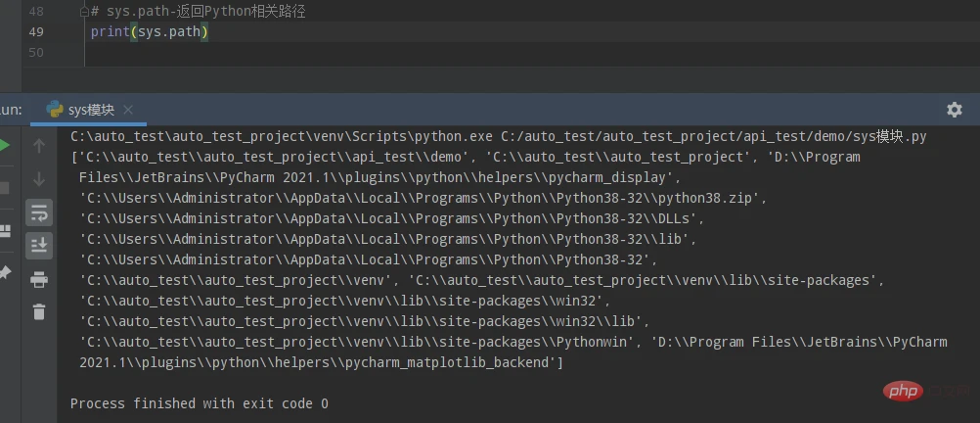980x423 pixels.
Task: Click the up stack trace arrow
Action: (39, 146)
